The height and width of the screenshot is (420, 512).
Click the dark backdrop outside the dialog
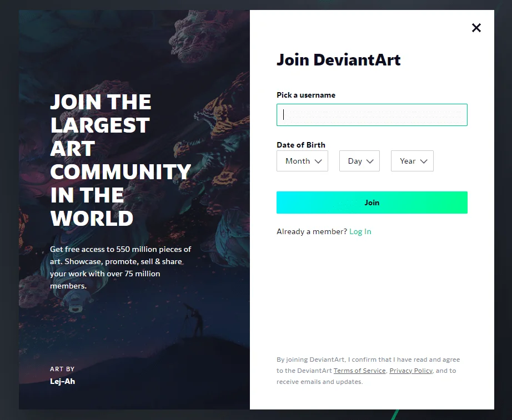tap(9, 209)
